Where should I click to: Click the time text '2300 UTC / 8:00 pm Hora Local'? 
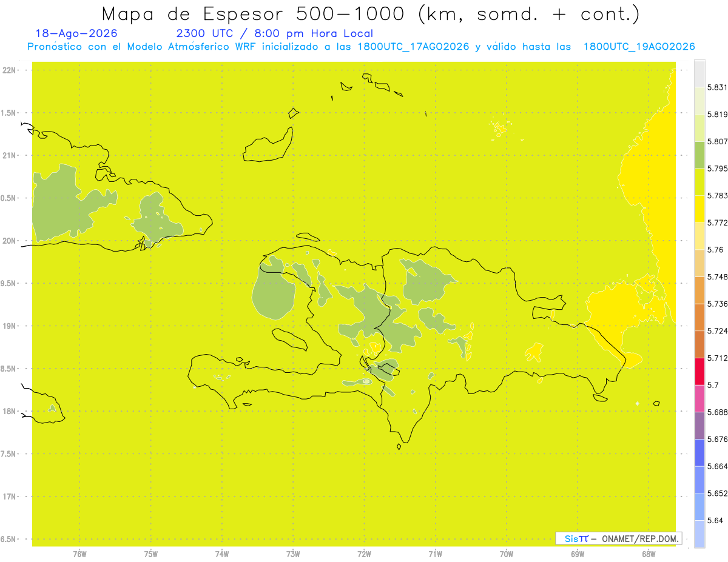[274, 33]
